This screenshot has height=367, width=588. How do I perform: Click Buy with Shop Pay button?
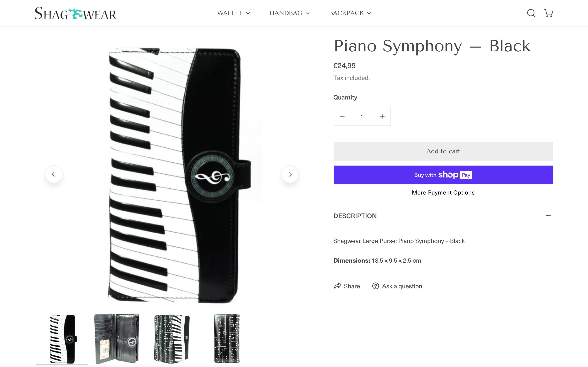[x=443, y=175]
